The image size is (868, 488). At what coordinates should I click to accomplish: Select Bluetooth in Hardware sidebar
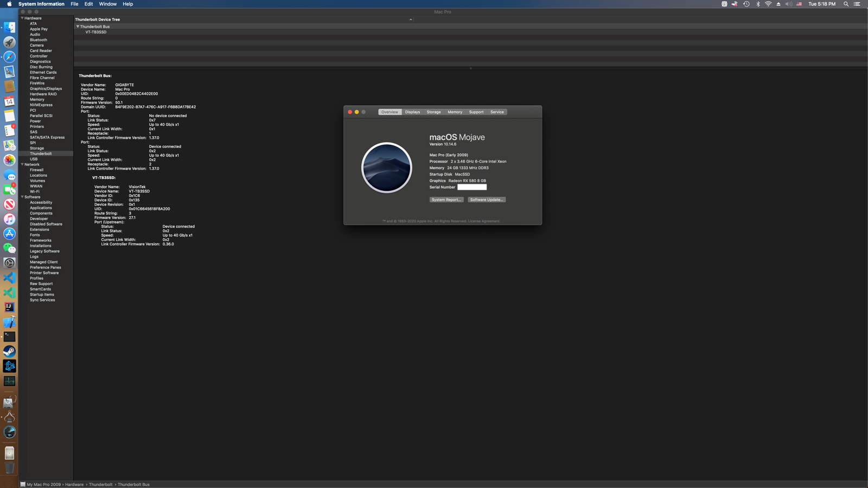(39, 40)
